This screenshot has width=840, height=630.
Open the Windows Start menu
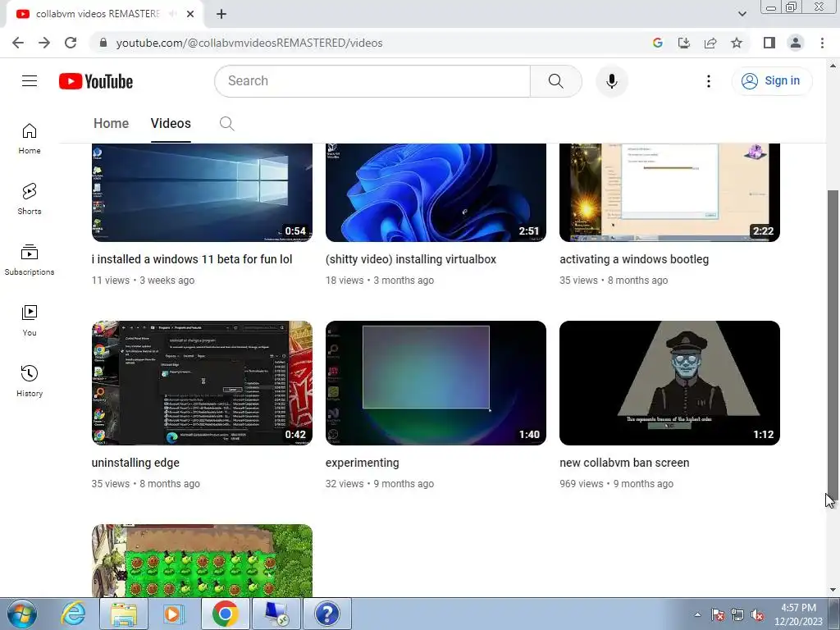coord(22,614)
